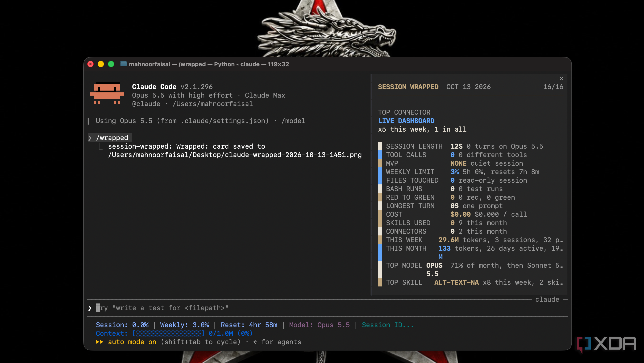644x363 pixels.
Task: Click the Claude Code v2.1.296 version text
Action: pos(172,87)
